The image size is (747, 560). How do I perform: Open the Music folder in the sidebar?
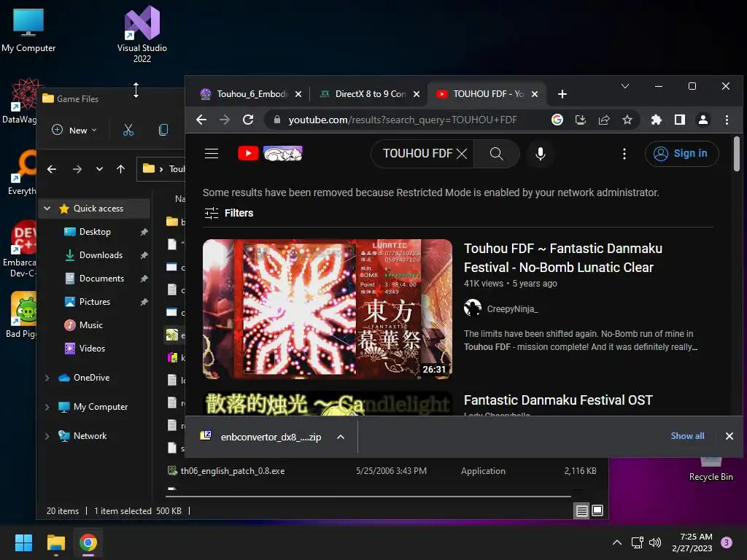point(90,324)
